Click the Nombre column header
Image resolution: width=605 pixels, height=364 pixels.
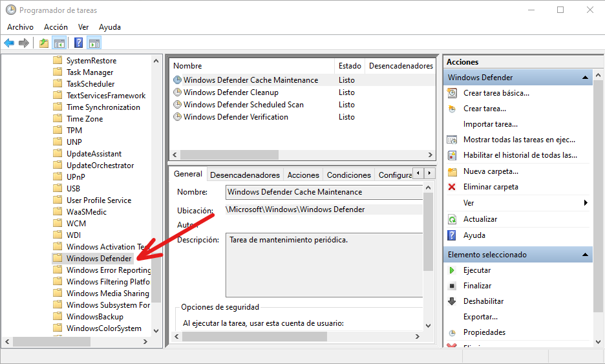pyautogui.click(x=252, y=66)
